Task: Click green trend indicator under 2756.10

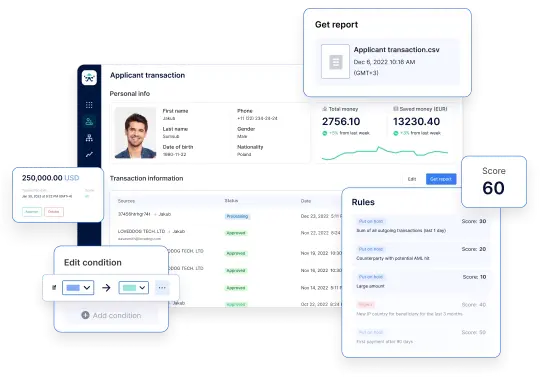Action: coord(324,133)
